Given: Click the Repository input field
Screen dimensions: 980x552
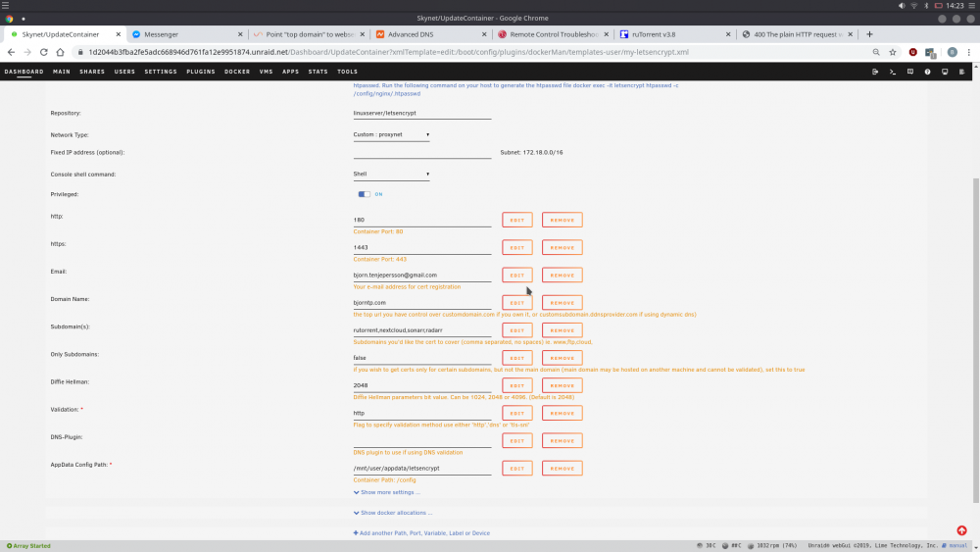Looking at the screenshot, I should [x=421, y=113].
